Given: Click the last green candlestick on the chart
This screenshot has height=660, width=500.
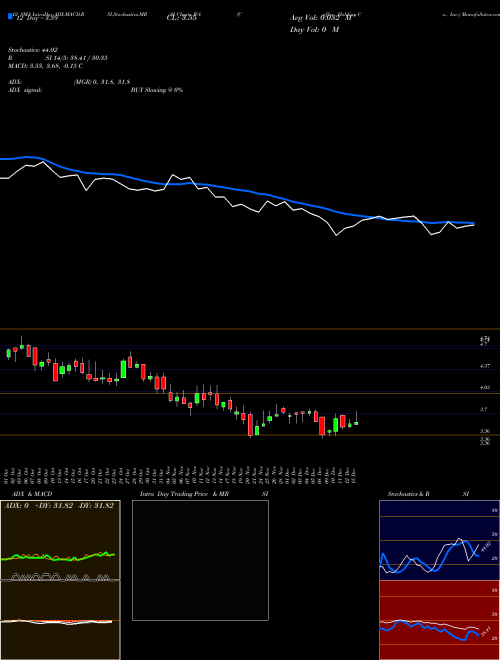Looking at the screenshot, I should [x=356, y=423].
